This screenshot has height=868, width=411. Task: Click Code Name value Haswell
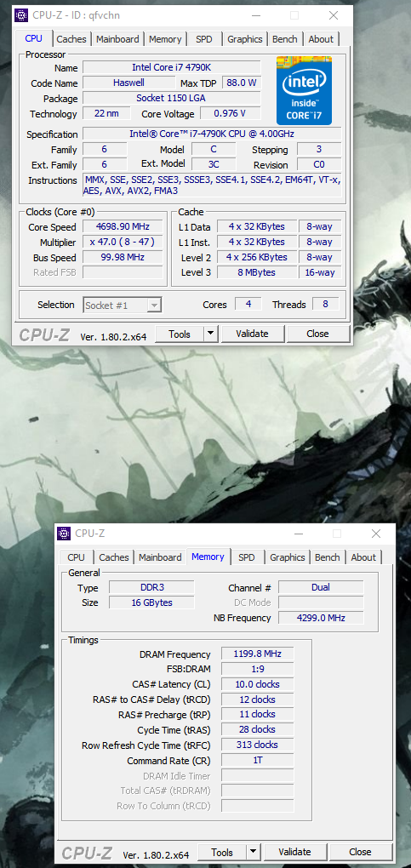[x=128, y=83]
